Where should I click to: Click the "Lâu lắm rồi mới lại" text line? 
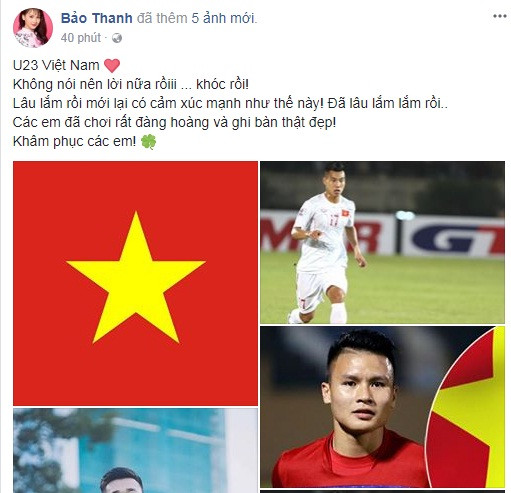click(x=230, y=103)
